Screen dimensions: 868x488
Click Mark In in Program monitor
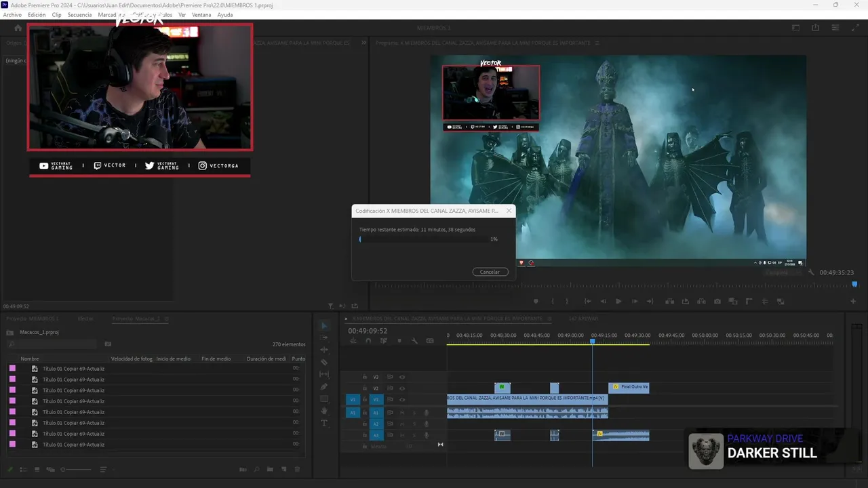[553, 302]
